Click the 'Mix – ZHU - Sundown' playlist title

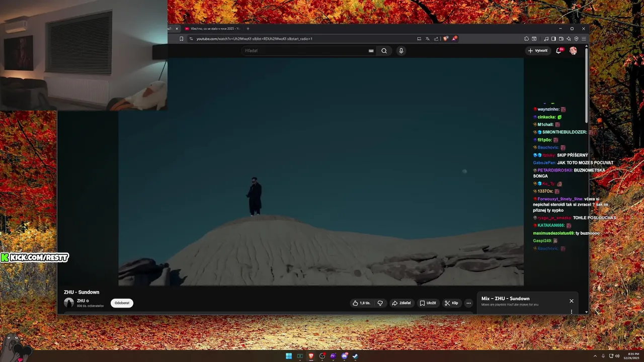coord(506,299)
